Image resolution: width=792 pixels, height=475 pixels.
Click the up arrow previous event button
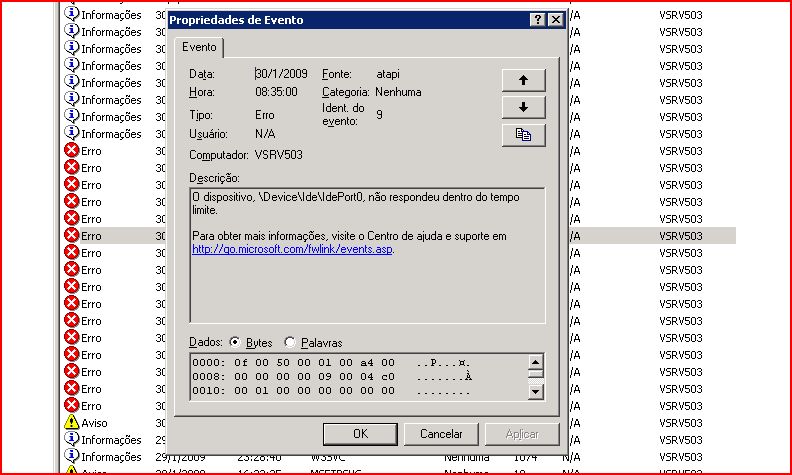click(x=523, y=80)
